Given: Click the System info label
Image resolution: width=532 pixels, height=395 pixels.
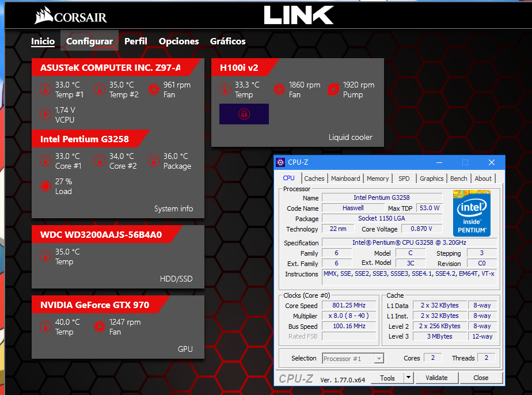Looking at the screenshot, I should pos(174,208).
